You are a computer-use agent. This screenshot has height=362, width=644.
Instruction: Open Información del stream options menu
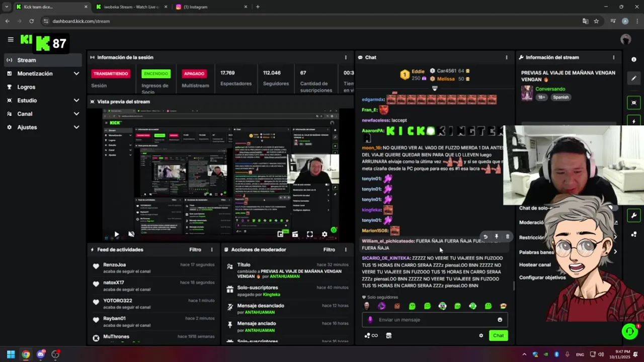(613, 57)
